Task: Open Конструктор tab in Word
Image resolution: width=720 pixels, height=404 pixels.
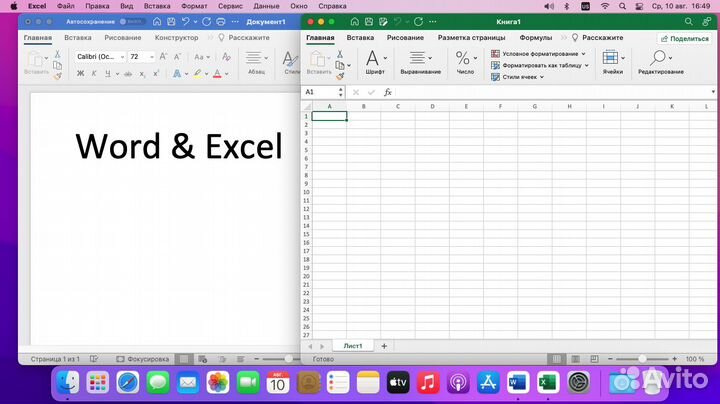Action: coord(176,38)
